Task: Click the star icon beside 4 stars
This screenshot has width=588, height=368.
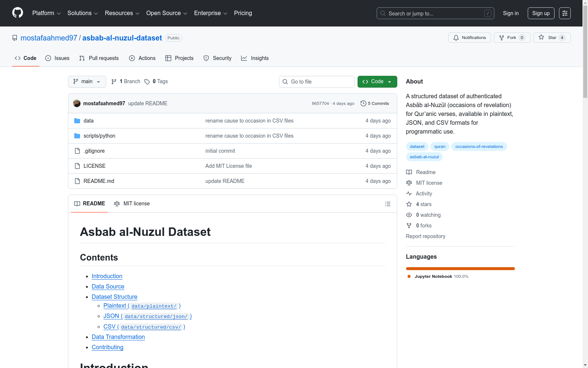Action: [409, 204]
